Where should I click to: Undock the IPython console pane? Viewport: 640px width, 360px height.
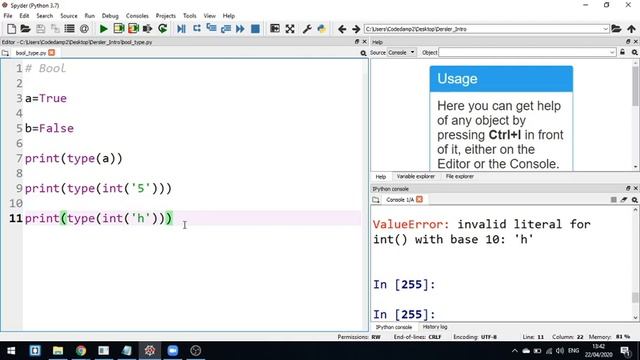pyautogui.click(x=628, y=189)
